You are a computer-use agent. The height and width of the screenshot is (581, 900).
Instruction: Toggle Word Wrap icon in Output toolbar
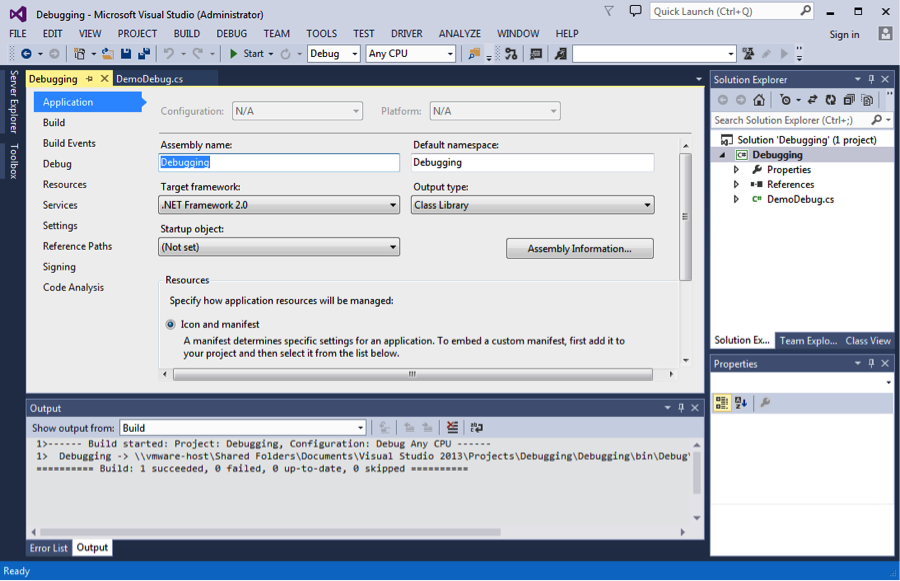[x=476, y=427]
